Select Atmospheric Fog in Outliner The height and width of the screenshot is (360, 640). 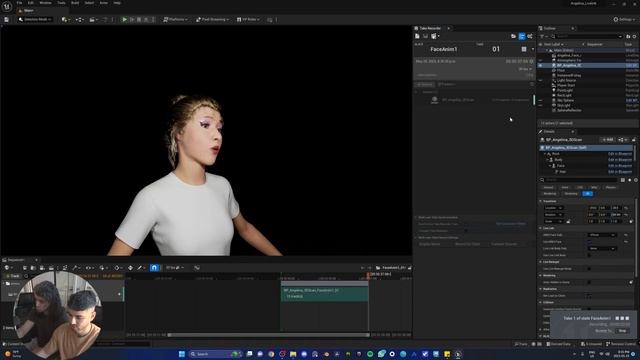569,60
